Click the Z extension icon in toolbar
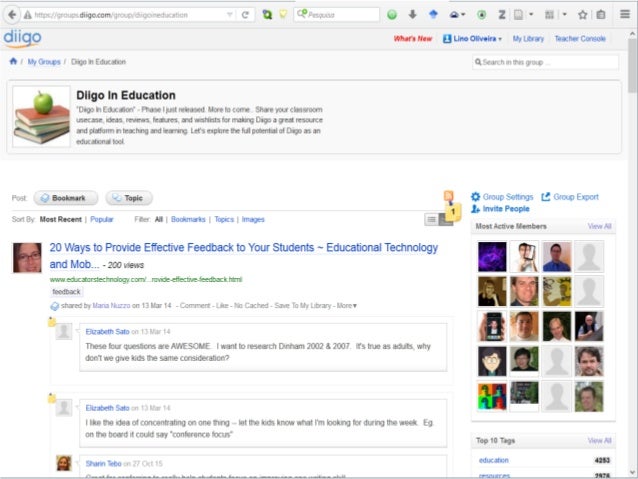This screenshot has width=638, height=479. 502,15
